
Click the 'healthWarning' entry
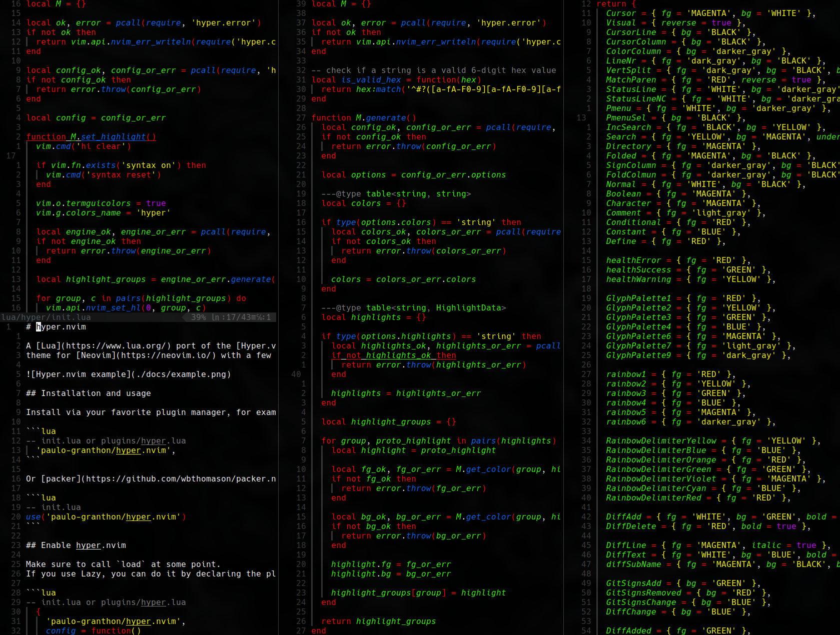tap(691, 279)
